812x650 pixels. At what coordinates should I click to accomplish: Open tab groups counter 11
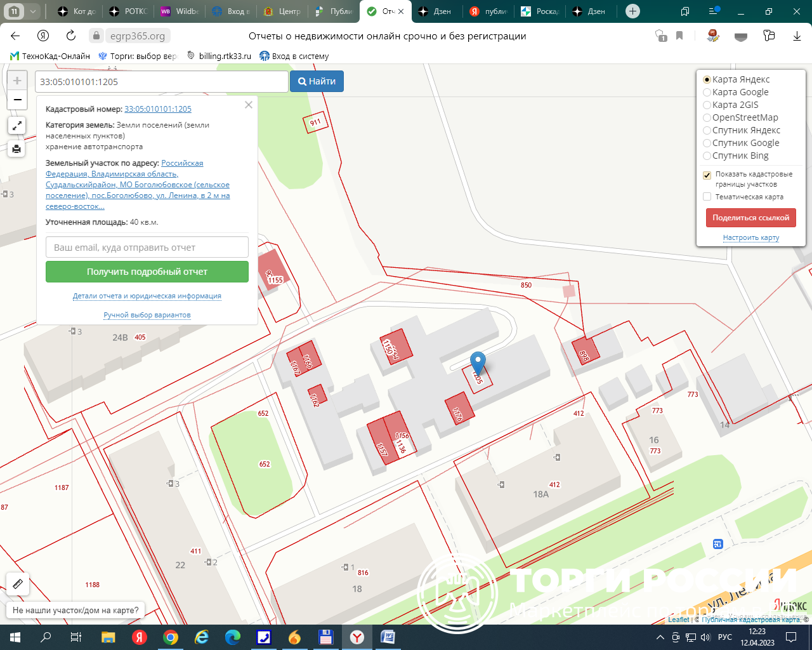coord(14,11)
